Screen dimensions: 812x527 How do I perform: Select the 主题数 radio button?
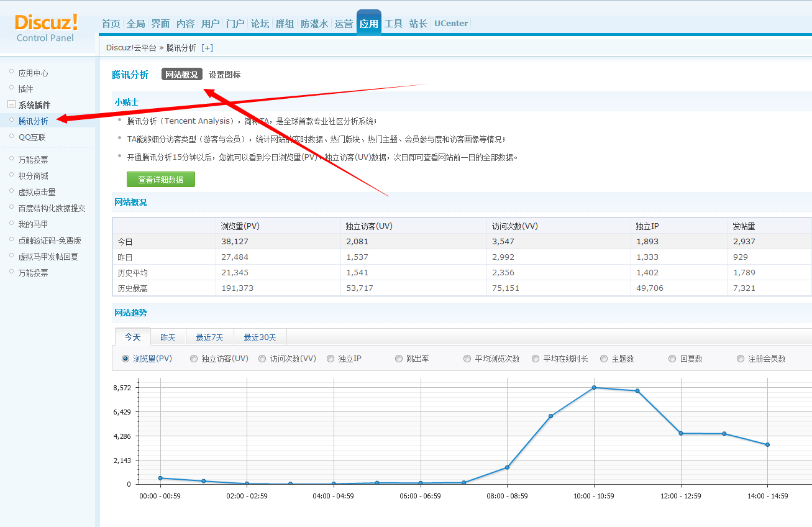(x=604, y=359)
